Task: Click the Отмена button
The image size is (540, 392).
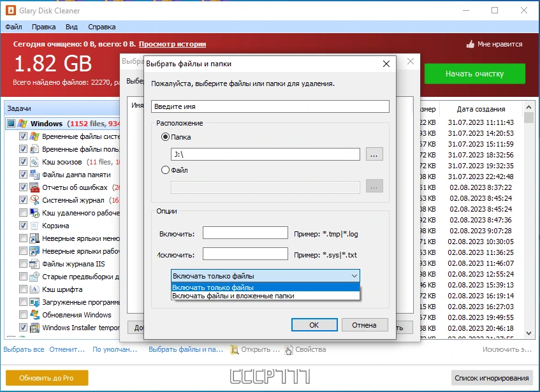Action: pyautogui.click(x=365, y=325)
